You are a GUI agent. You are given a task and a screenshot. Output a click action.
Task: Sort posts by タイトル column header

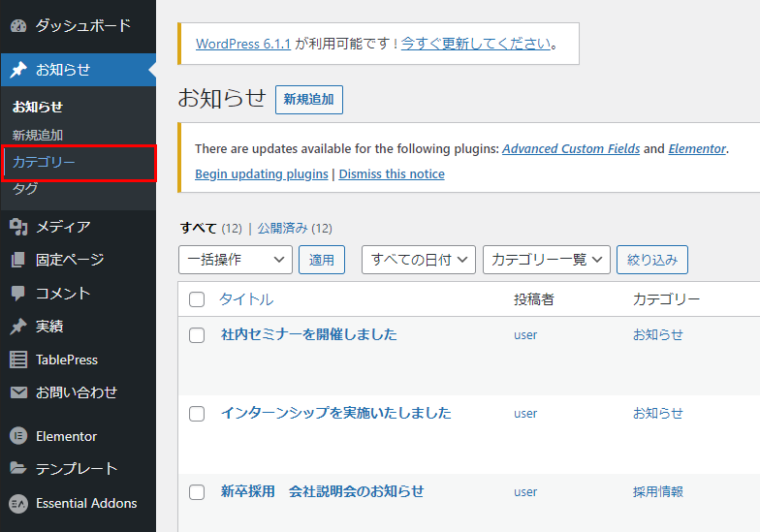coord(246,299)
